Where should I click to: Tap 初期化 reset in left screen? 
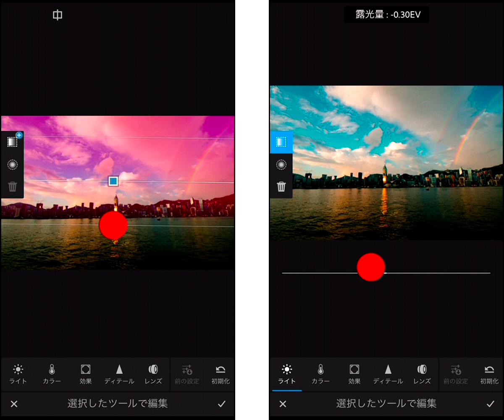pyautogui.click(x=220, y=374)
